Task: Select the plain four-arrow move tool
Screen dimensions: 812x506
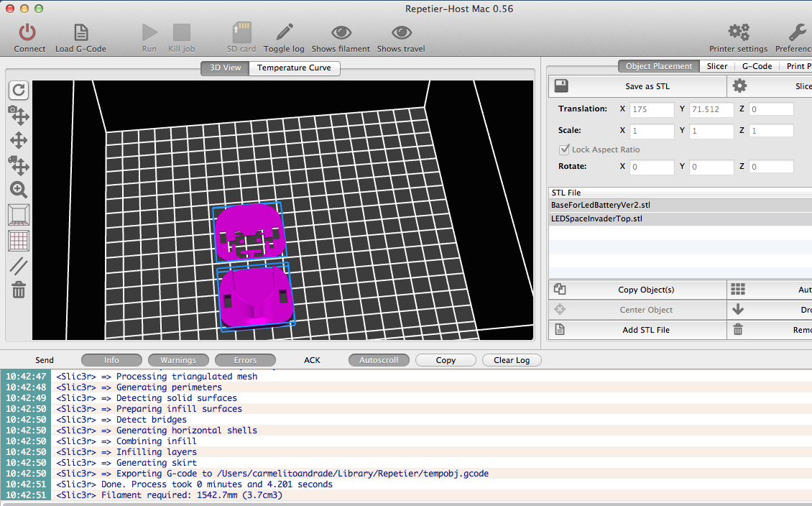Action: [19, 140]
